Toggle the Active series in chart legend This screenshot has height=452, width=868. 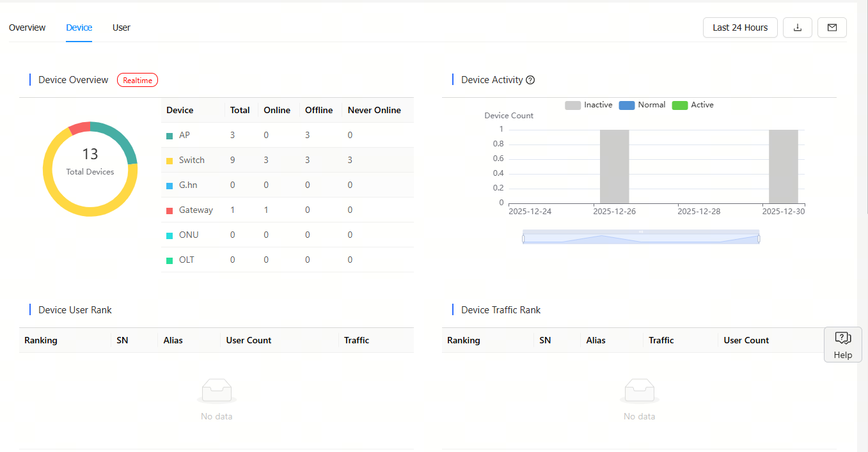693,105
